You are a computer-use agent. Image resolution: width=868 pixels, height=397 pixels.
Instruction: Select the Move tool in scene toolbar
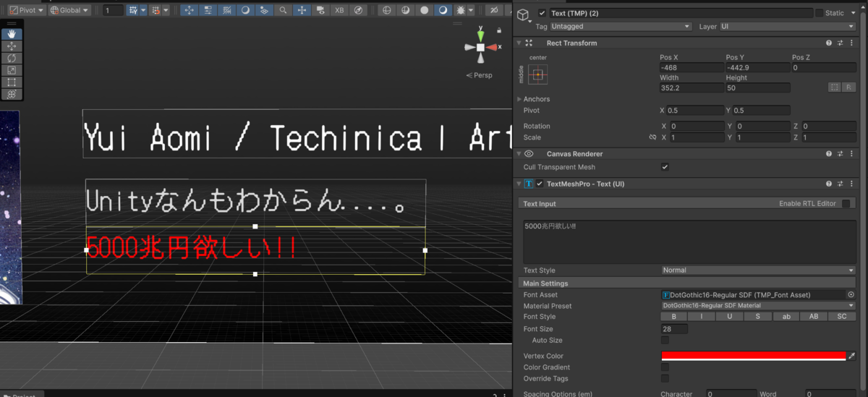tap(12, 46)
